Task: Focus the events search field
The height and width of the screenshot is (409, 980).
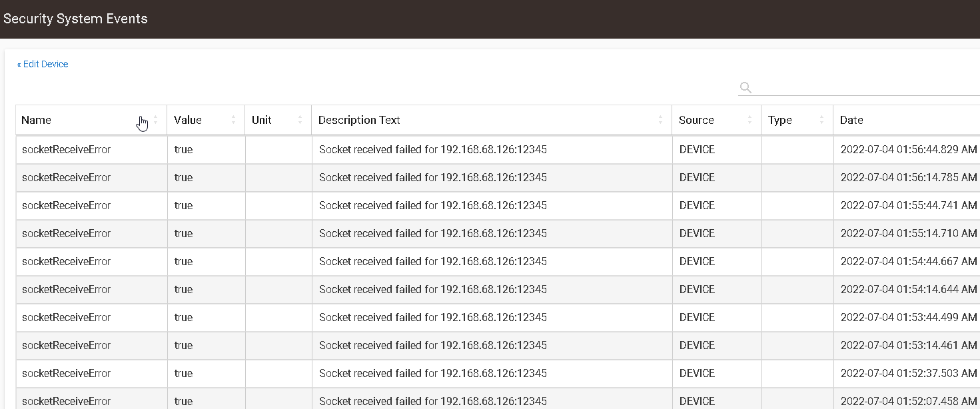Action: tap(866, 87)
